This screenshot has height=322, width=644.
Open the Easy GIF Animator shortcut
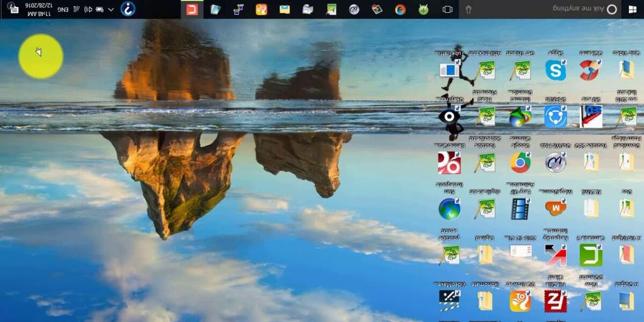[520, 209]
